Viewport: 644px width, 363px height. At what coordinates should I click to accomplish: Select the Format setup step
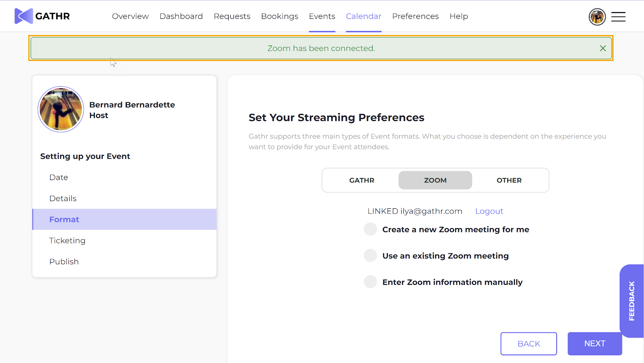[124, 219]
